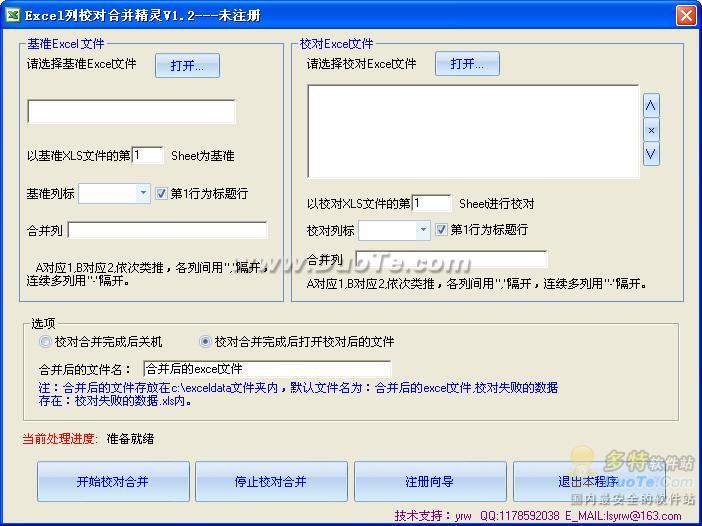Expand the 校对列标 dropdown
The width and height of the screenshot is (702, 526).
[x=423, y=230]
